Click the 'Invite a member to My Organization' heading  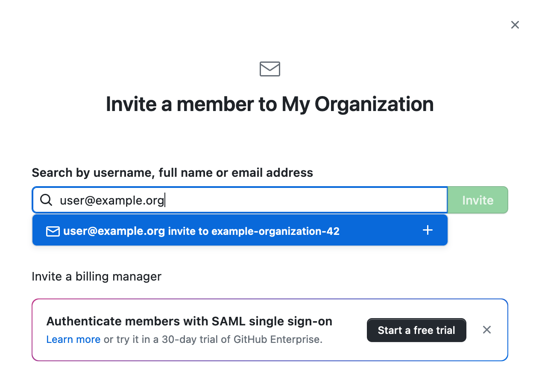(270, 104)
